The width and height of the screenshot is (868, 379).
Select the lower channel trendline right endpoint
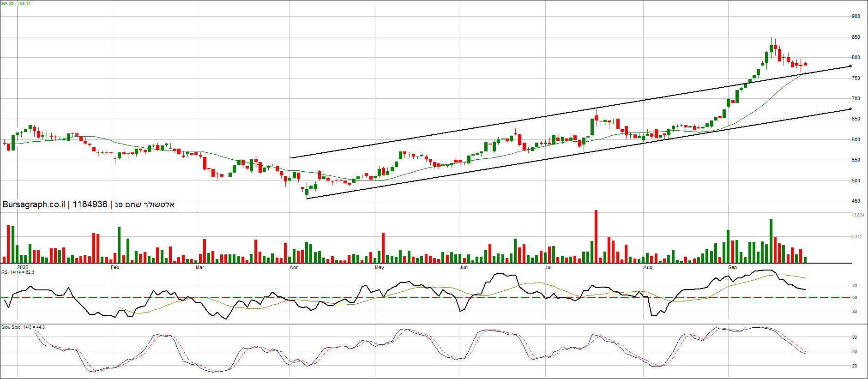[850, 109]
